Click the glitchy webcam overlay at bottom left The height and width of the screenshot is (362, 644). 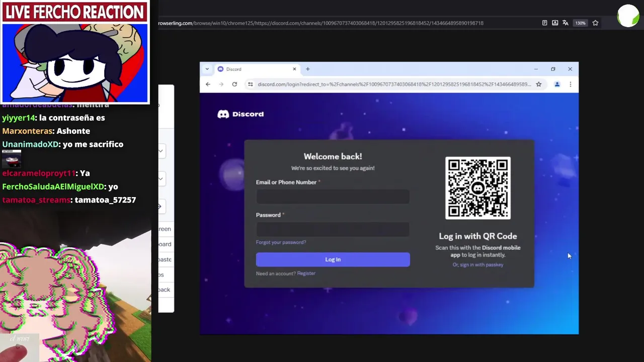(58, 302)
